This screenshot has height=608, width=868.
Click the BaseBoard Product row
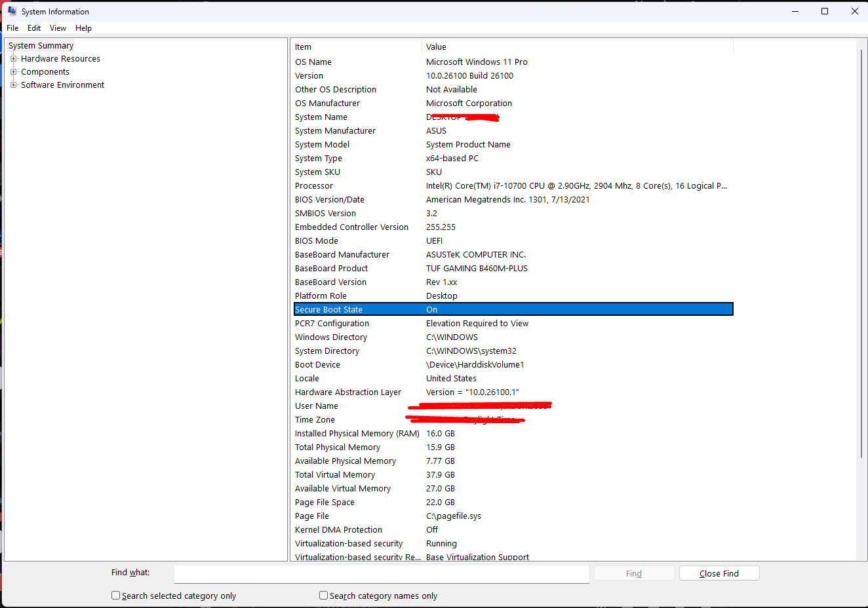[513, 268]
